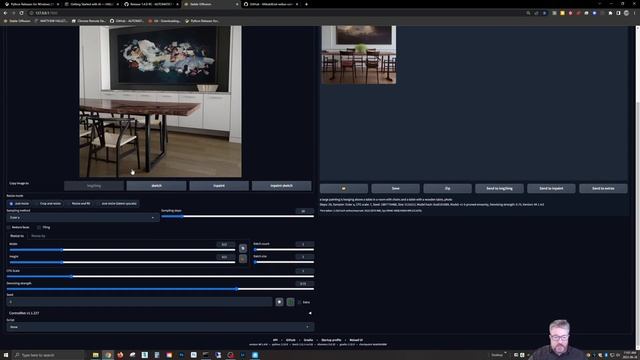Switch to the last GitHub webui browser tab

pos(271,4)
